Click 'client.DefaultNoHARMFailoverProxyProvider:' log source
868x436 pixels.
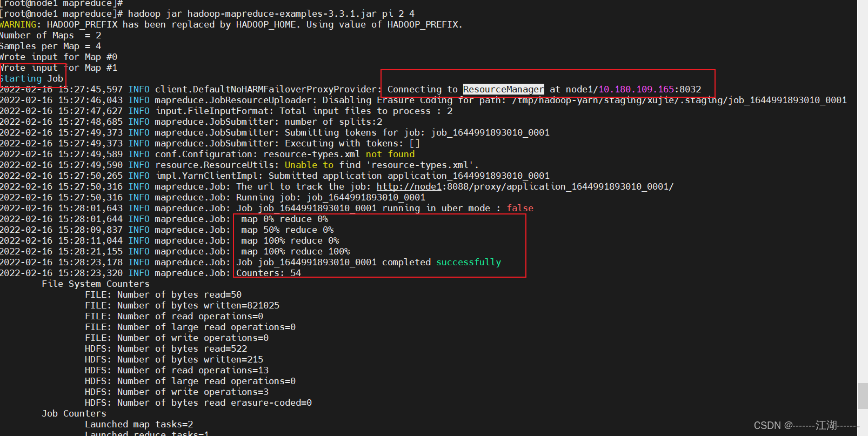click(x=269, y=89)
